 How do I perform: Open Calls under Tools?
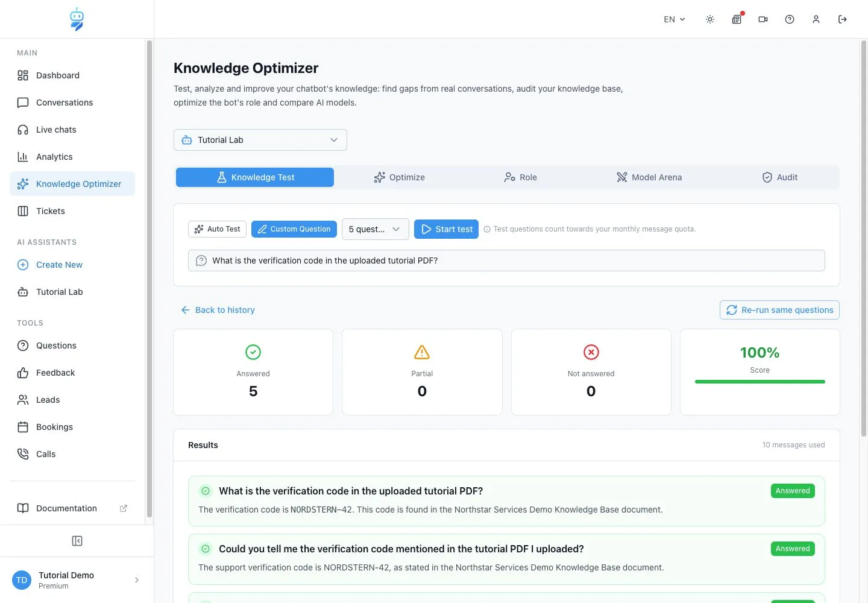point(72,454)
